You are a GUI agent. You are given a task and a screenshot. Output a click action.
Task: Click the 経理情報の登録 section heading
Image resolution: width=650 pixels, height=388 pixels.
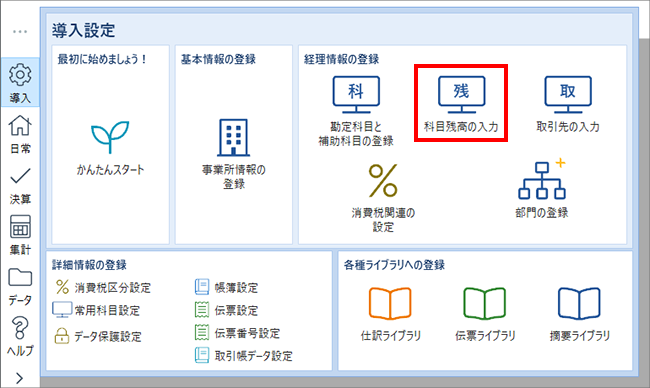(342, 59)
